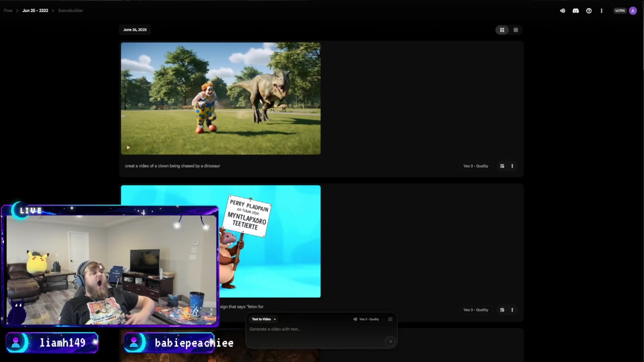The image size is (644, 362).
Task: Select the prompt text about clown and dinosaur
Action: [173, 166]
